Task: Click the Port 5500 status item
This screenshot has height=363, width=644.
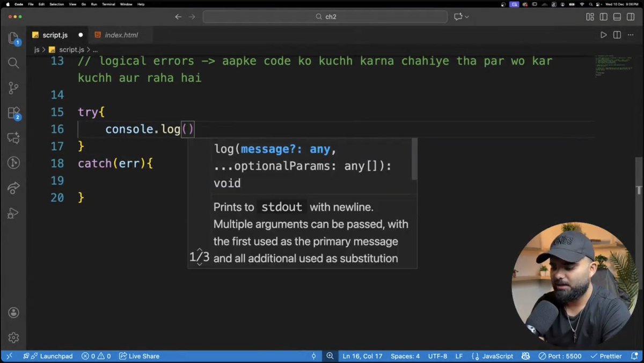Action: click(x=560, y=355)
